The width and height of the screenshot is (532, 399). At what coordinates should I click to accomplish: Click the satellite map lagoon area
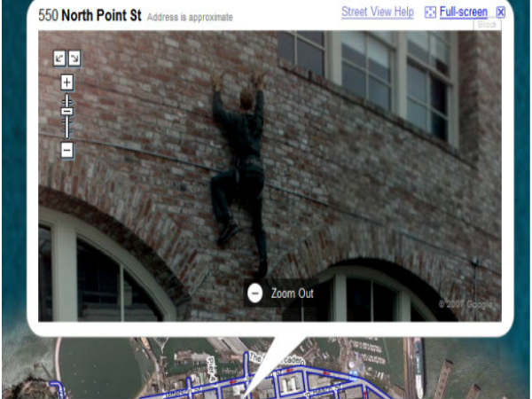click(x=102, y=368)
